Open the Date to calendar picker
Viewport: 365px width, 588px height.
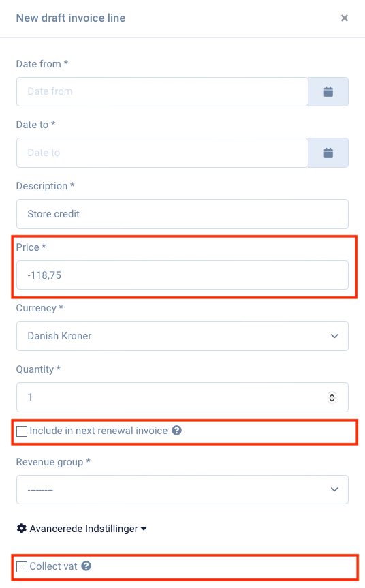(328, 153)
